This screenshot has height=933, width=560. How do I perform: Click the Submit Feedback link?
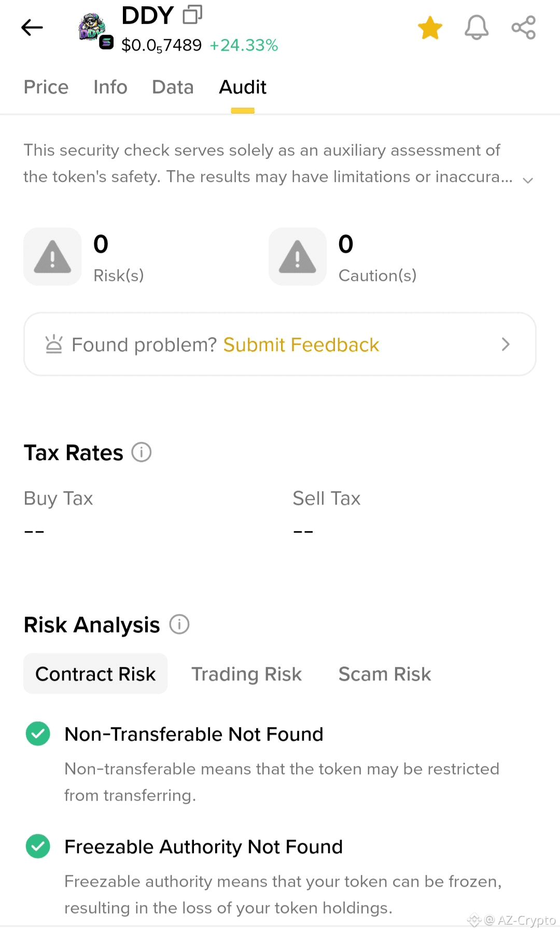tap(301, 345)
